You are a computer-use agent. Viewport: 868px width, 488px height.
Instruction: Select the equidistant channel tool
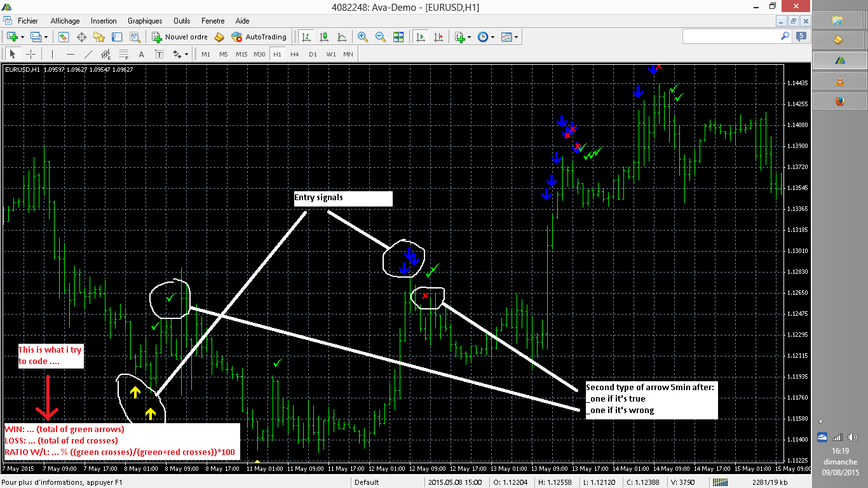pos(105,54)
